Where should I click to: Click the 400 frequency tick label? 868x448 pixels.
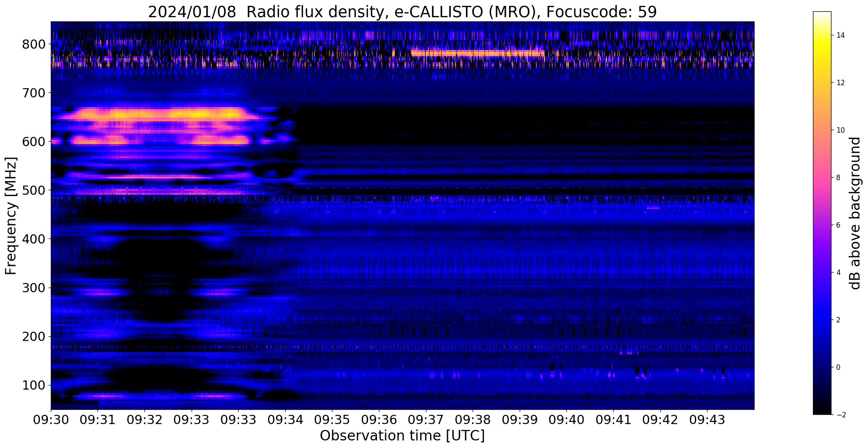[34, 239]
